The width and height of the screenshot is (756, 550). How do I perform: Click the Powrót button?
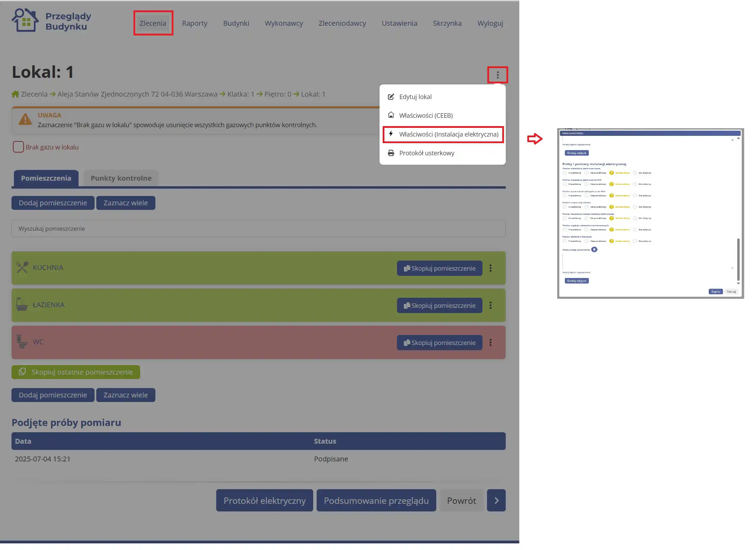461,500
